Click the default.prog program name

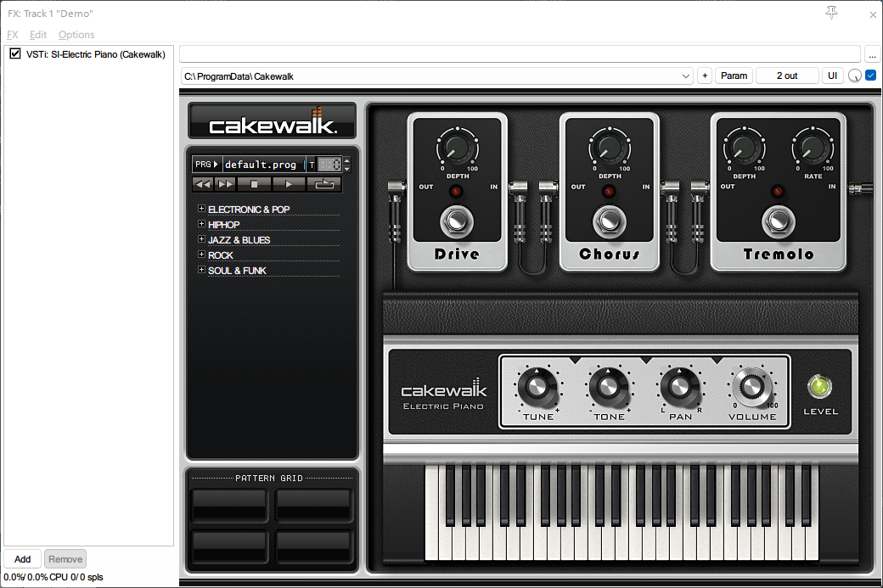click(261, 165)
